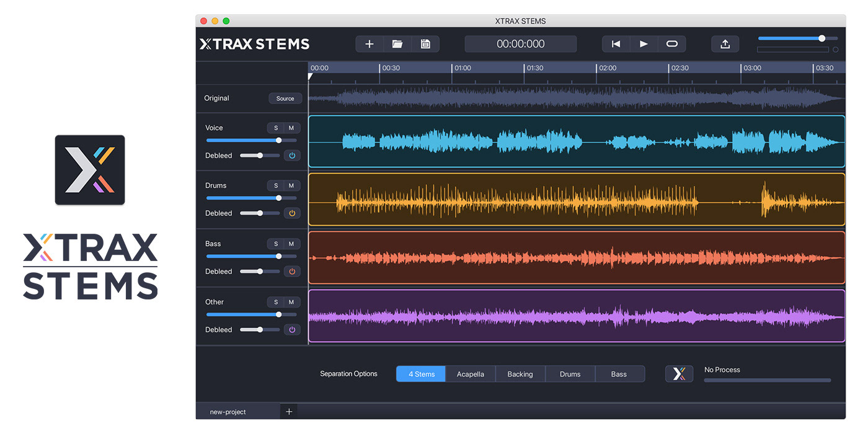
Task: Click the input level meter bar under volume
Action: (793, 50)
